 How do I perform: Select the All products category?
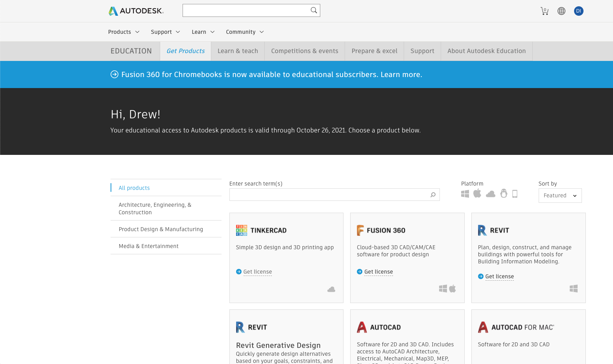tap(134, 188)
